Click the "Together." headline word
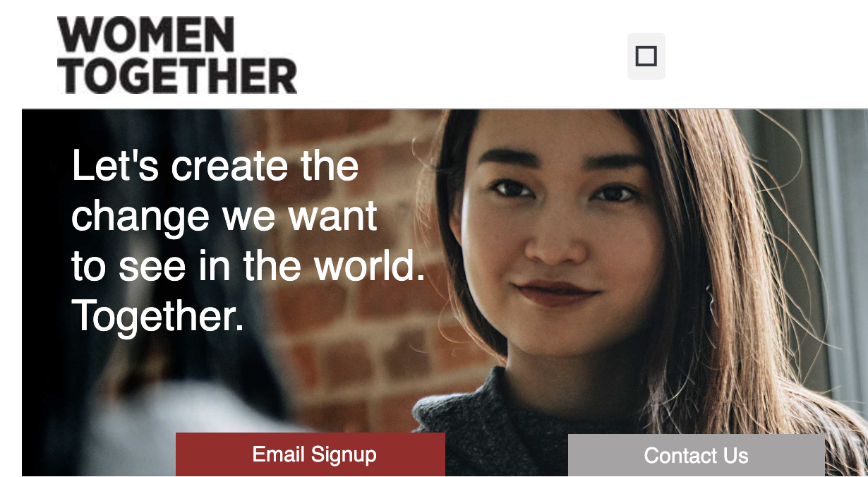The width and height of the screenshot is (868, 477). point(158,315)
